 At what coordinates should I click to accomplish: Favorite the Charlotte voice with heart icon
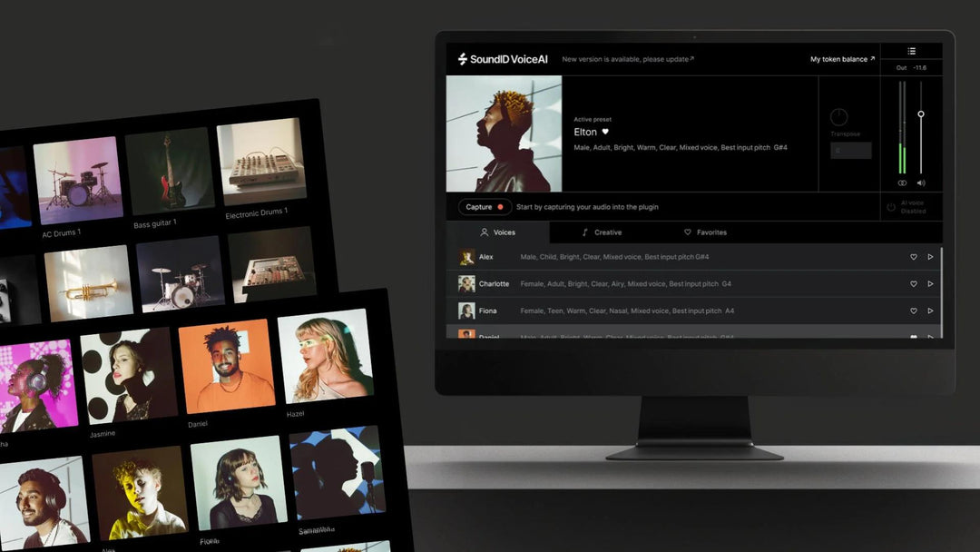click(x=913, y=284)
